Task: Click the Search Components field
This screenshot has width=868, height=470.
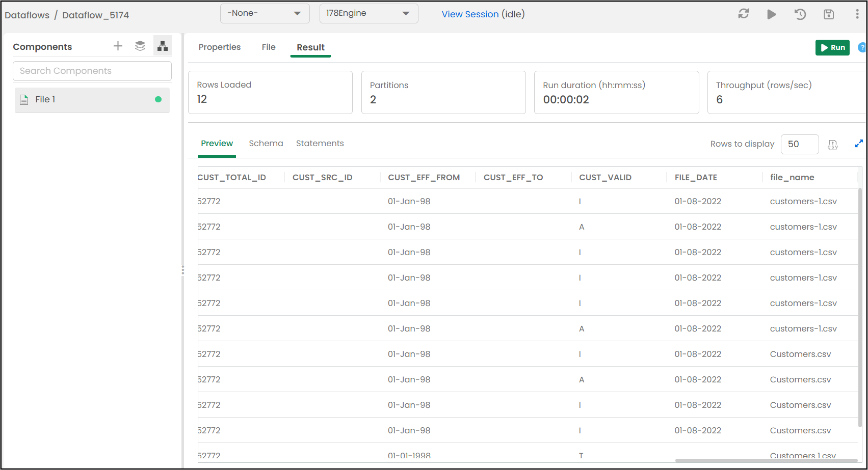Action: click(92, 71)
